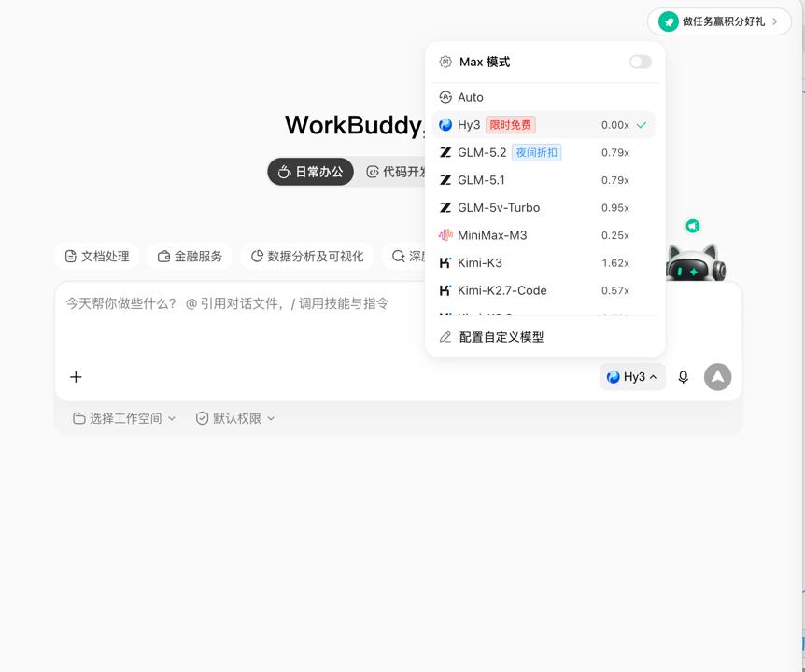
Task: Click the 0.95x multiplier for GLM-5v-Turbo
Action: pyautogui.click(x=615, y=208)
